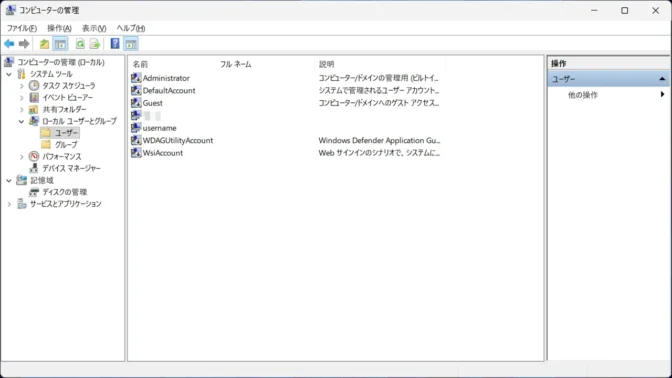
Task: Select コンピューターの管理 (ローカル) root node
Action: click(x=61, y=62)
